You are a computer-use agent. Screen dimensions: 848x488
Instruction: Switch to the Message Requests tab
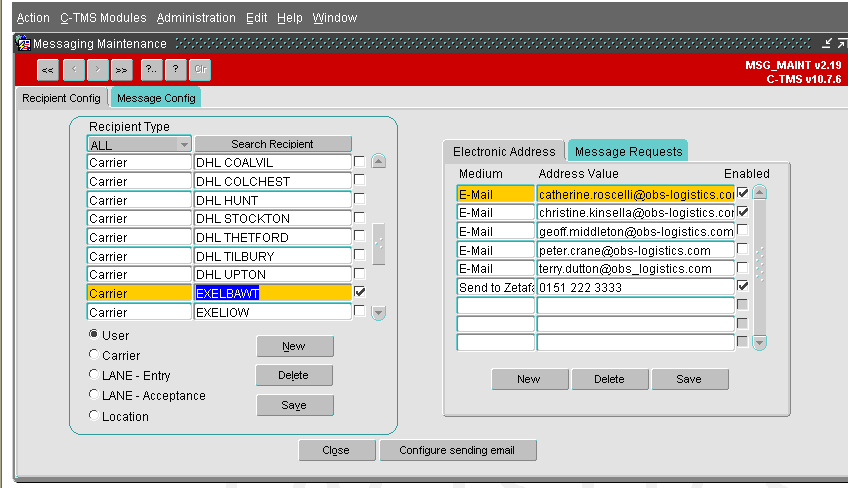[x=628, y=151]
